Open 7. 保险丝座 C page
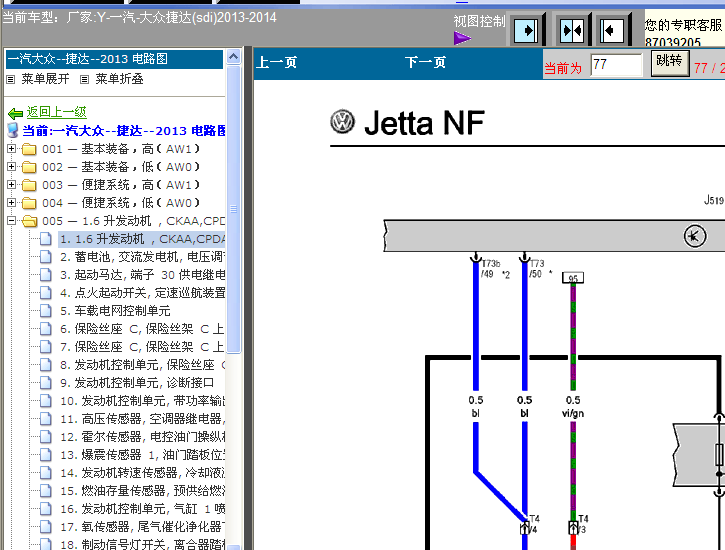This screenshot has width=725, height=550. pyautogui.click(x=142, y=347)
